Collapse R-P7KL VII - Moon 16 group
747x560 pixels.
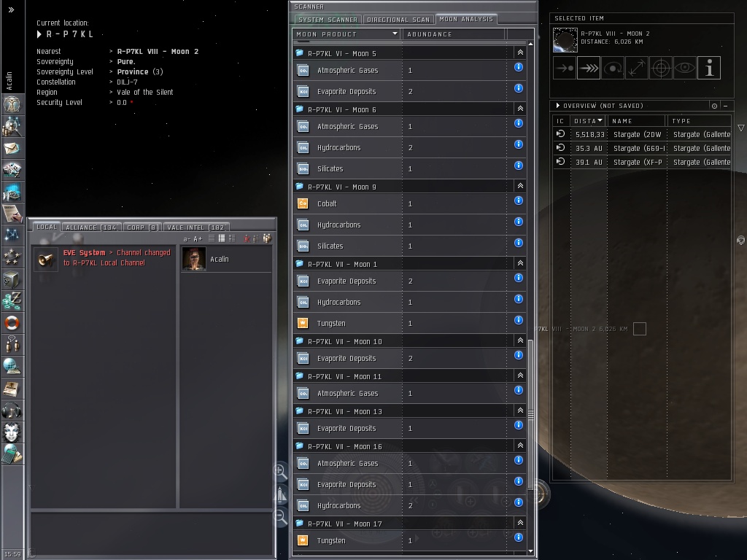pos(520,446)
